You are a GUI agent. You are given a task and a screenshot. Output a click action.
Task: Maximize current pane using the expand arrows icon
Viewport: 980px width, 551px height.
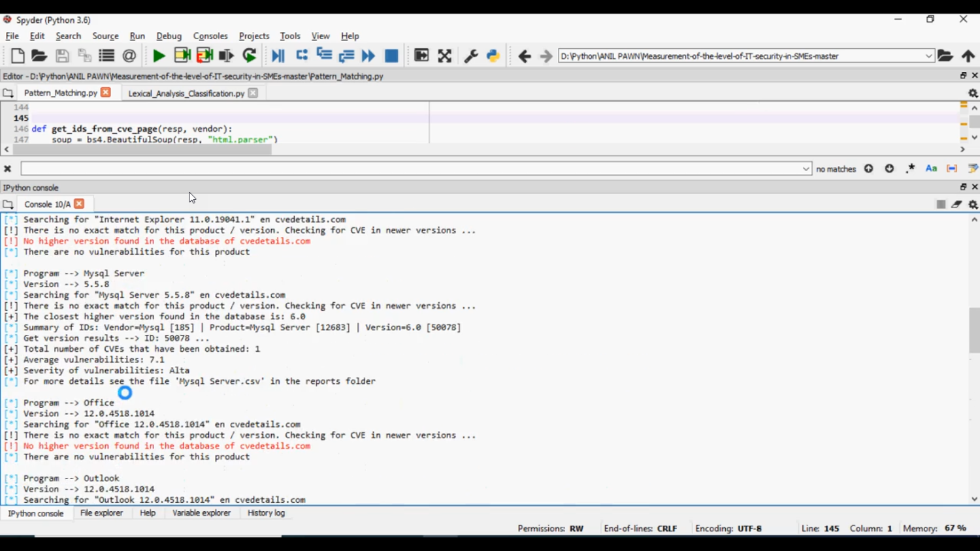tap(445, 56)
